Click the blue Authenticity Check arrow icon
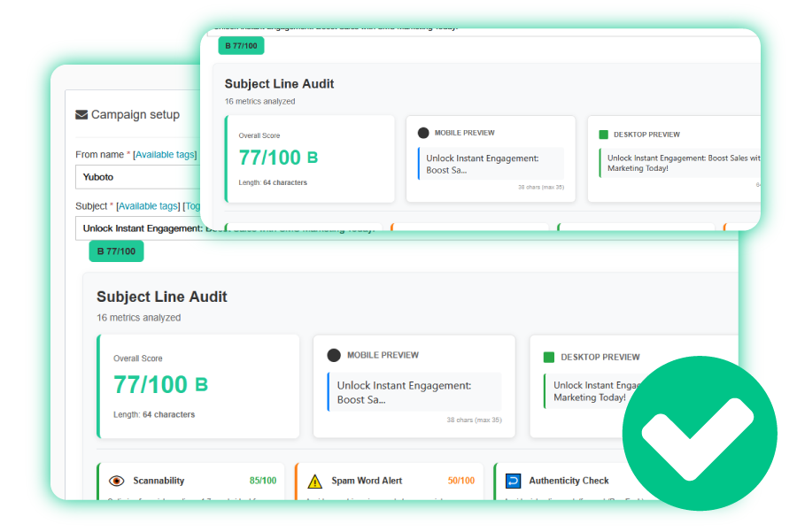Image resolution: width=797 pixels, height=532 pixels. click(513, 481)
